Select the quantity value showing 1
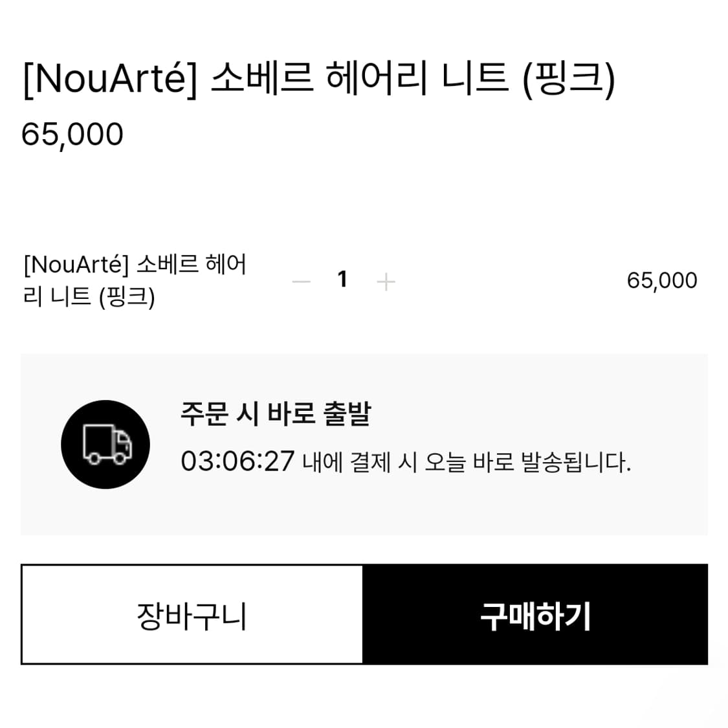 coord(342,280)
